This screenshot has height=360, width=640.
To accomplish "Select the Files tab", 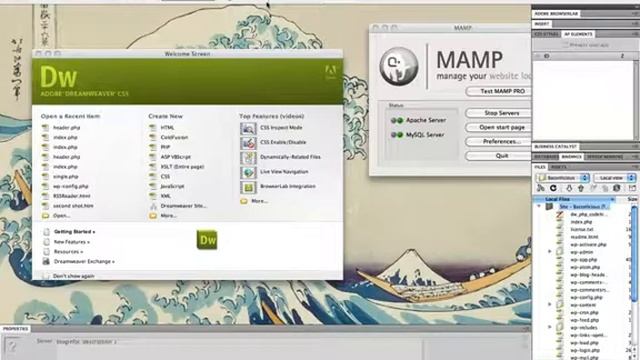I will (540, 167).
